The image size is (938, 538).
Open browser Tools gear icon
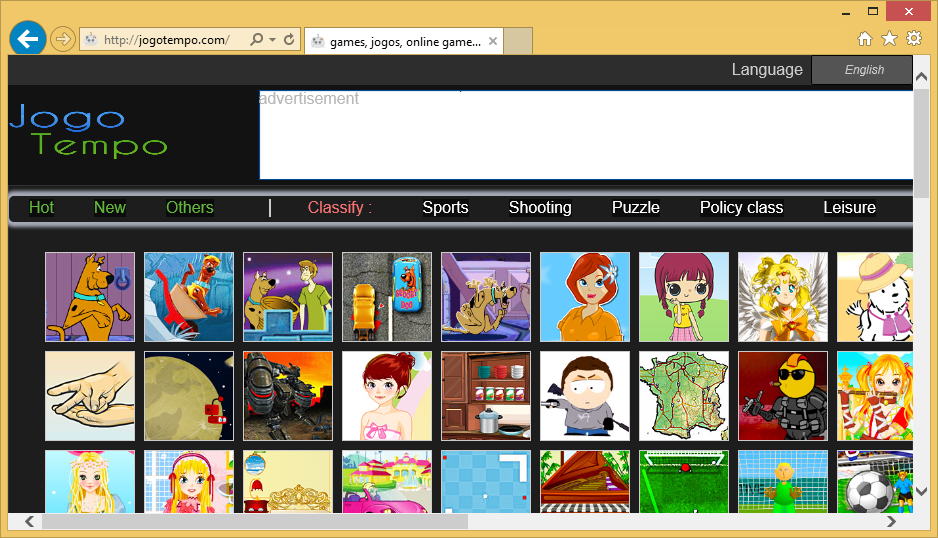tap(914, 39)
